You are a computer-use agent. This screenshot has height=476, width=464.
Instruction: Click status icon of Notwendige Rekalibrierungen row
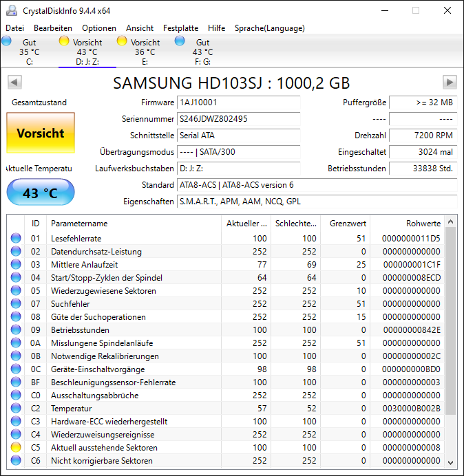click(16, 356)
